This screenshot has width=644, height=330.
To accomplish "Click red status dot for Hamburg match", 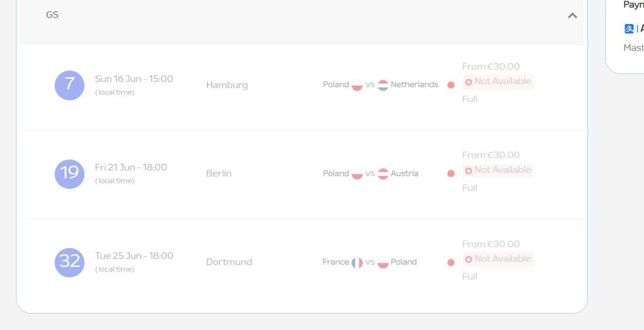I will 451,85.
